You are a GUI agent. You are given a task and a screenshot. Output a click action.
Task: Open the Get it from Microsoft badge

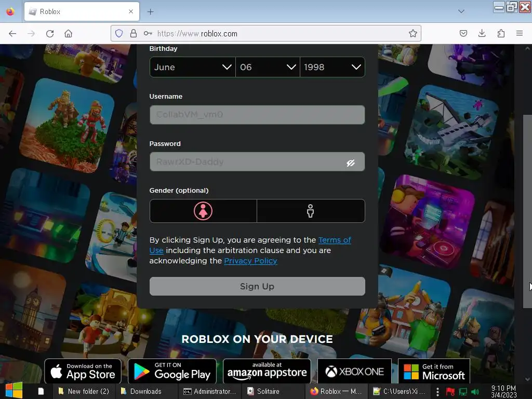click(434, 371)
